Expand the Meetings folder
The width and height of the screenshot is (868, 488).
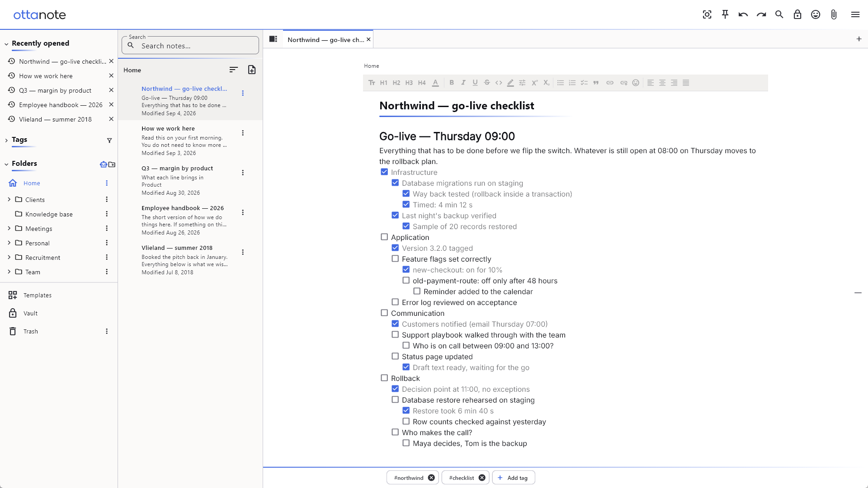[9, 228]
